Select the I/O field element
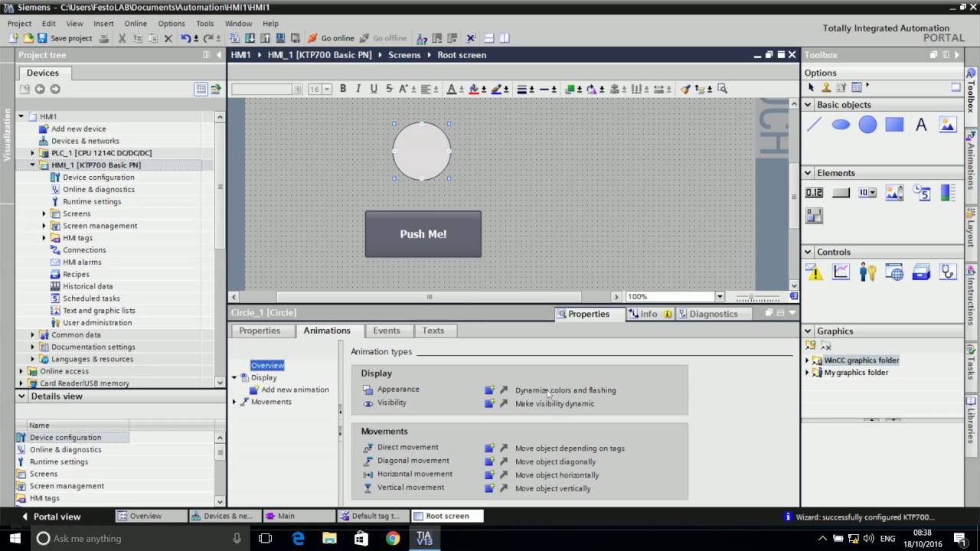 pyautogui.click(x=814, y=193)
